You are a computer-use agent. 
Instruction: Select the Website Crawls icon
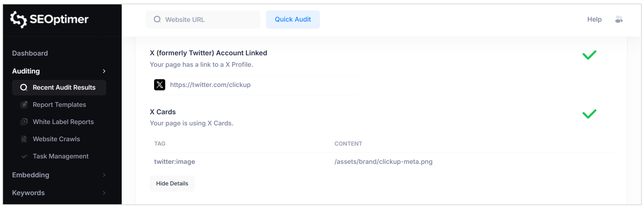(24, 139)
